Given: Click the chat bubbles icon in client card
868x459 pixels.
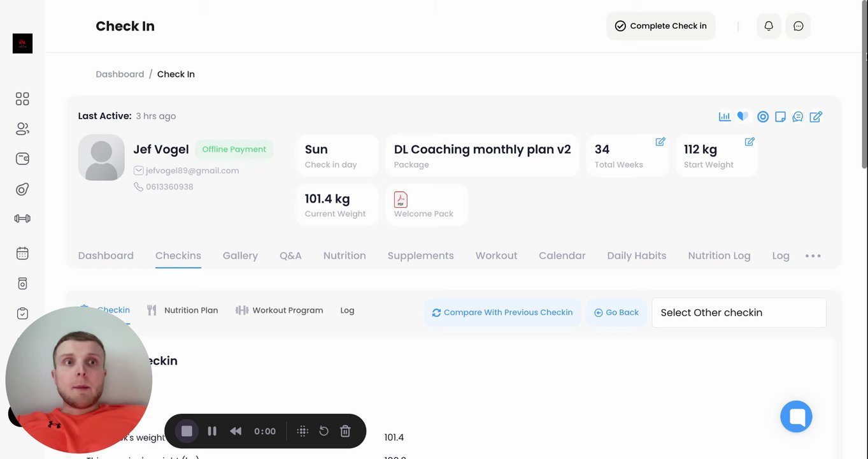Looking at the screenshot, I should [797, 117].
